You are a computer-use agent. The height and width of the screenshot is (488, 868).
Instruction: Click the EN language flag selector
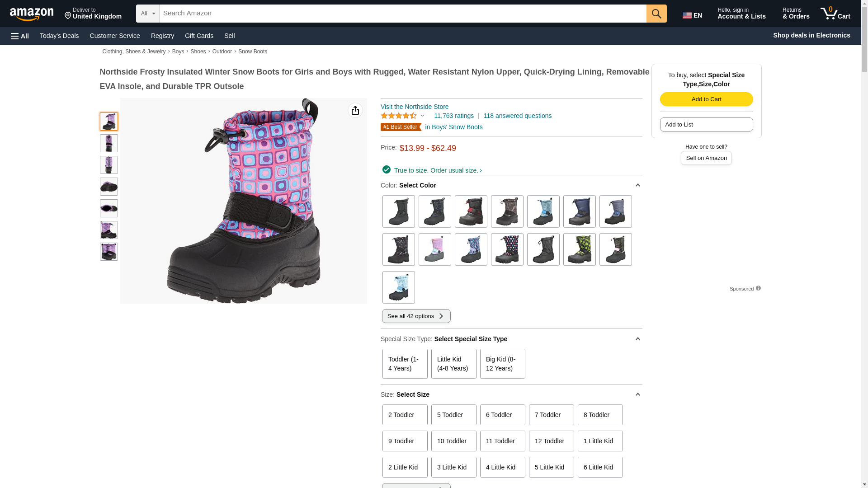pos(692,15)
